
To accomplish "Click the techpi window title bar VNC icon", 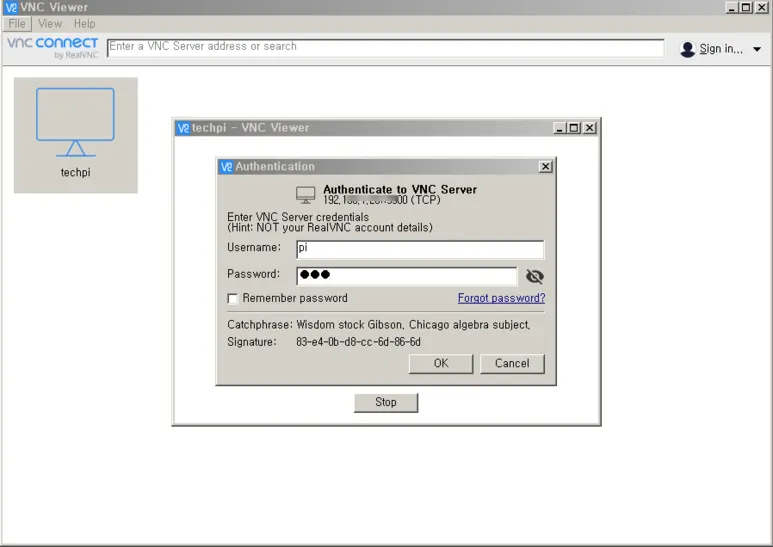I will coord(183,128).
